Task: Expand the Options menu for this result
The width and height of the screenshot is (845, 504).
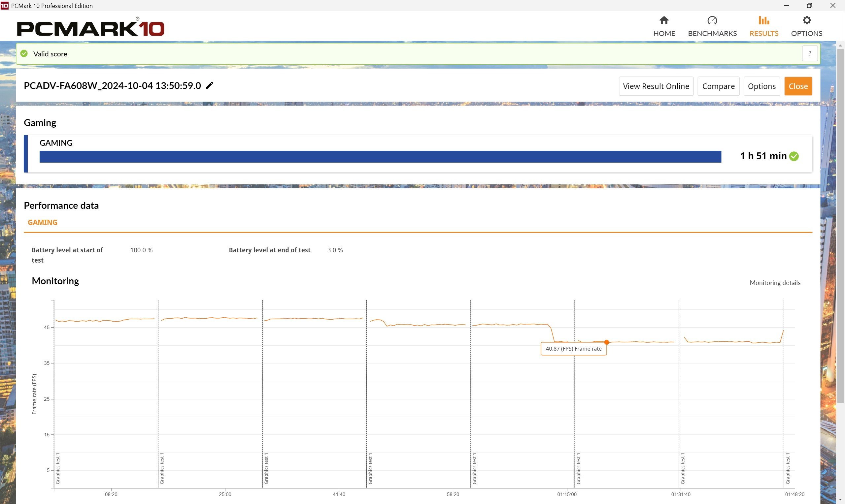Action: 761,86
